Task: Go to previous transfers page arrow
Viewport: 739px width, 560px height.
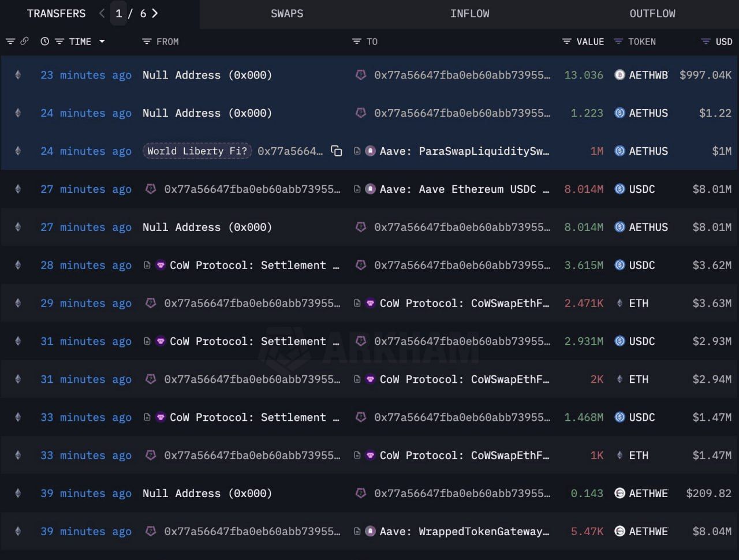Action: tap(102, 13)
